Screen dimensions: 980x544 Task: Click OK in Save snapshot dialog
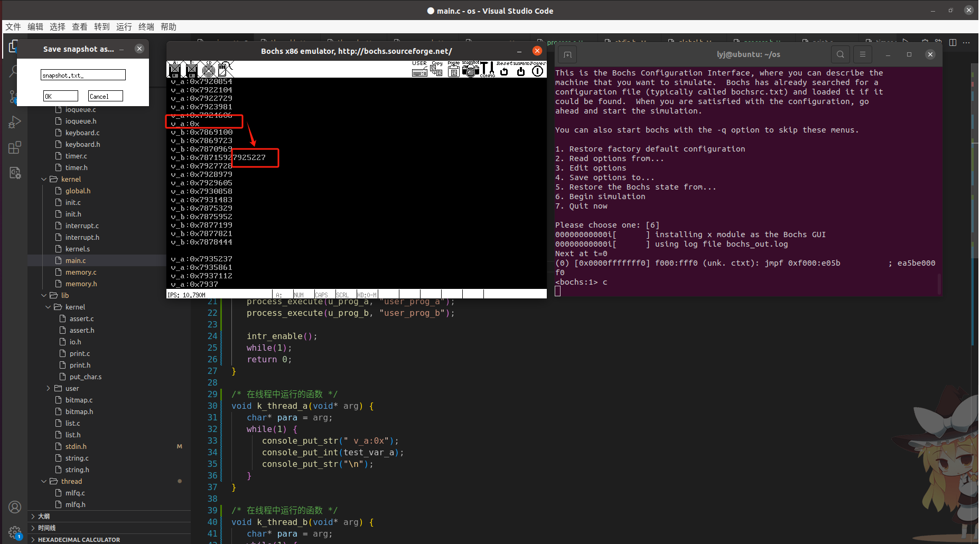click(60, 96)
